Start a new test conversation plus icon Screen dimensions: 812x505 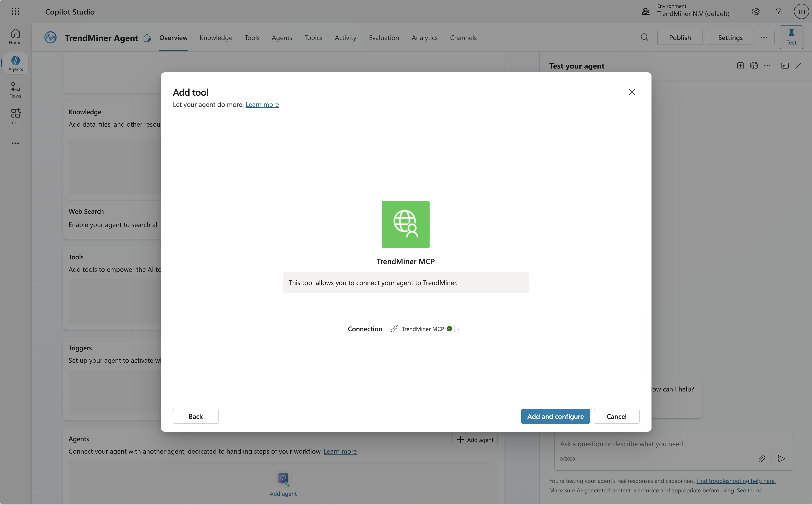[741, 66]
